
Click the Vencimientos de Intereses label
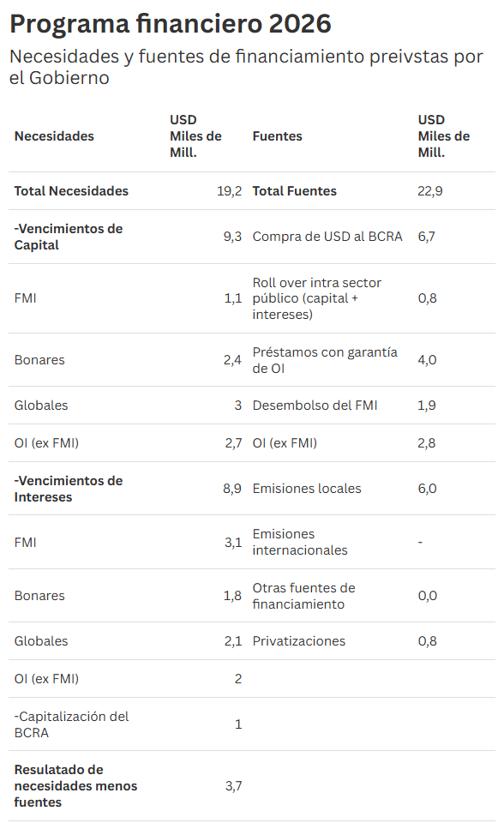coord(69,489)
